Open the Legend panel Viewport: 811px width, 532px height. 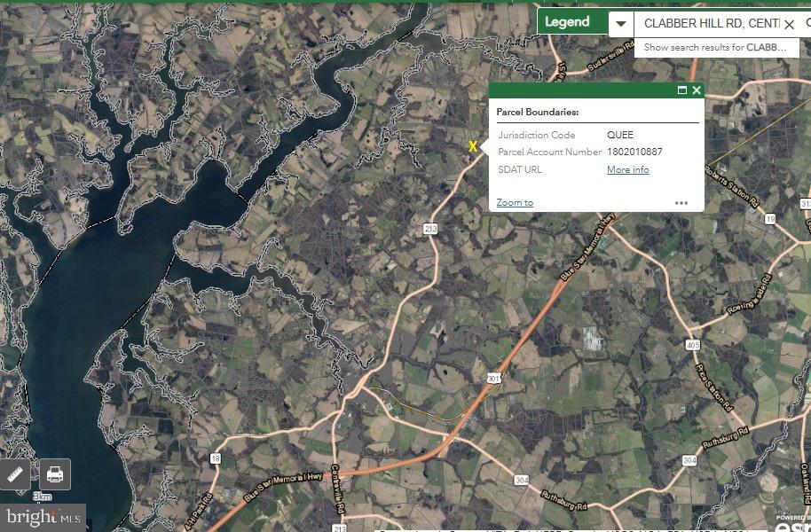point(572,22)
